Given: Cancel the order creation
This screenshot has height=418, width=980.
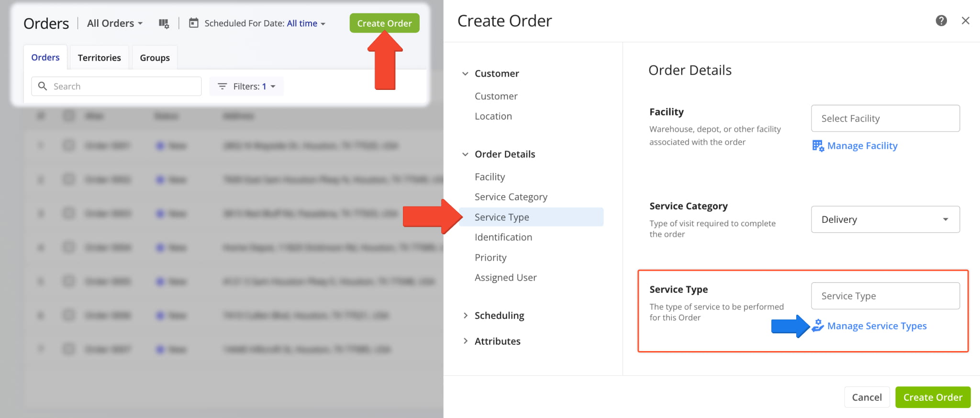Looking at the screenshot, I should [867, 397].
